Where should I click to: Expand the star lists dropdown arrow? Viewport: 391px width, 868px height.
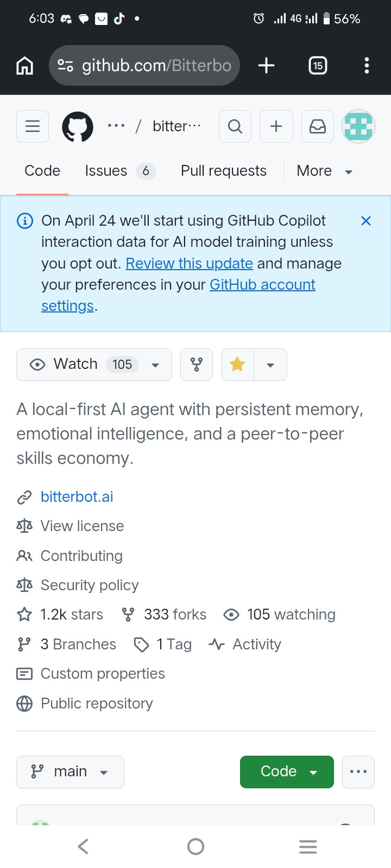[x=270, y=365]
